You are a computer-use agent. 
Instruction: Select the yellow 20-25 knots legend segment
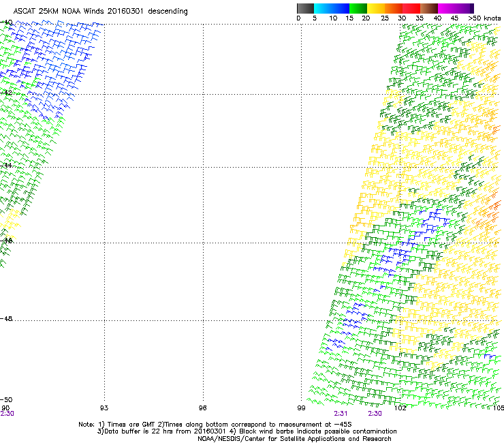tap(376, 8)
